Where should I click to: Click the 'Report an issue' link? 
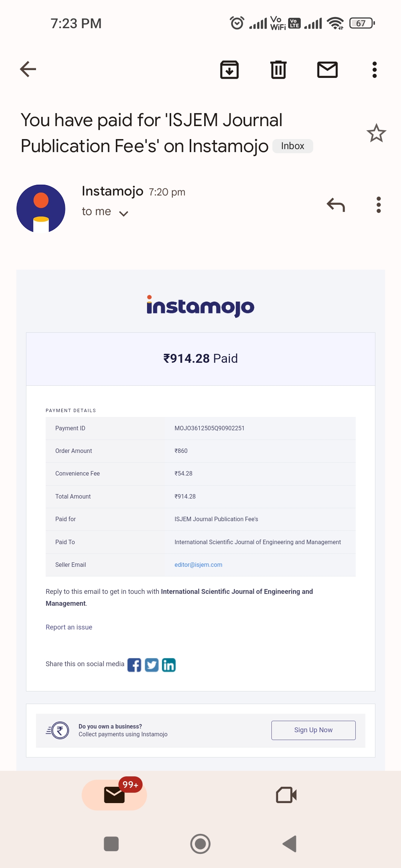point(69,627)
